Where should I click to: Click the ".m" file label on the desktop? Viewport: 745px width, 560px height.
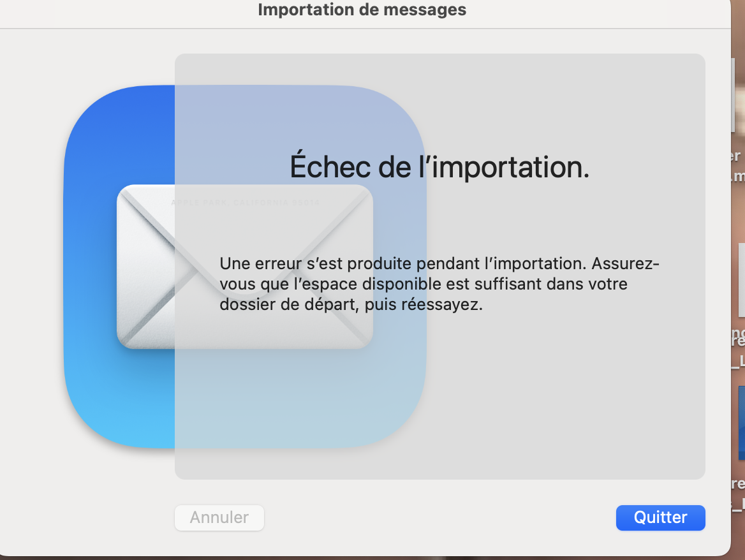click(738, 175)
